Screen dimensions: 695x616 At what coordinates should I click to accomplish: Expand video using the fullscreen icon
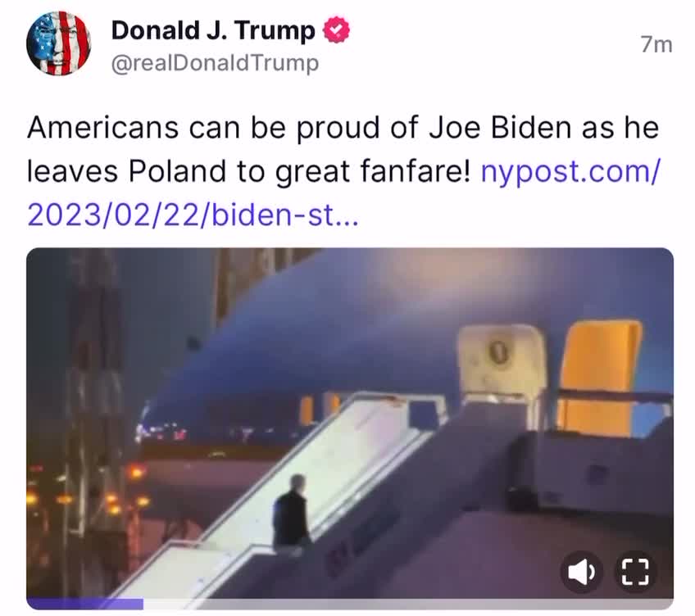tap(635, 572)
